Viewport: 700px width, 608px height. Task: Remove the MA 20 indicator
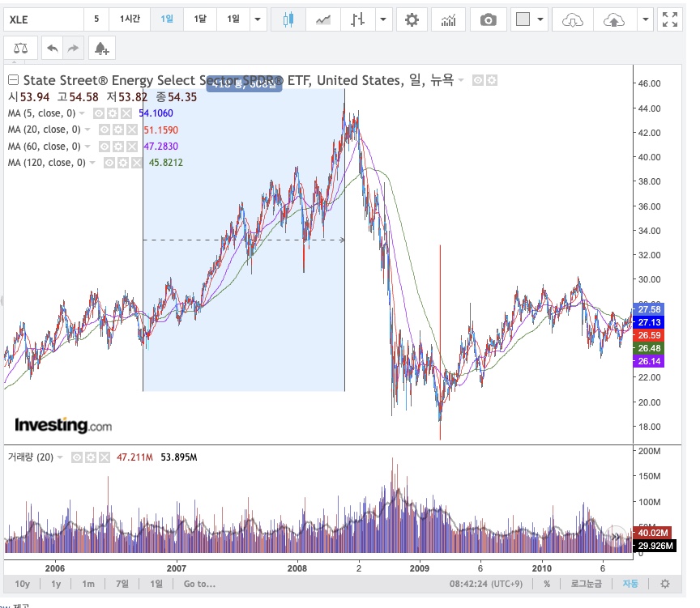(132, 130)
